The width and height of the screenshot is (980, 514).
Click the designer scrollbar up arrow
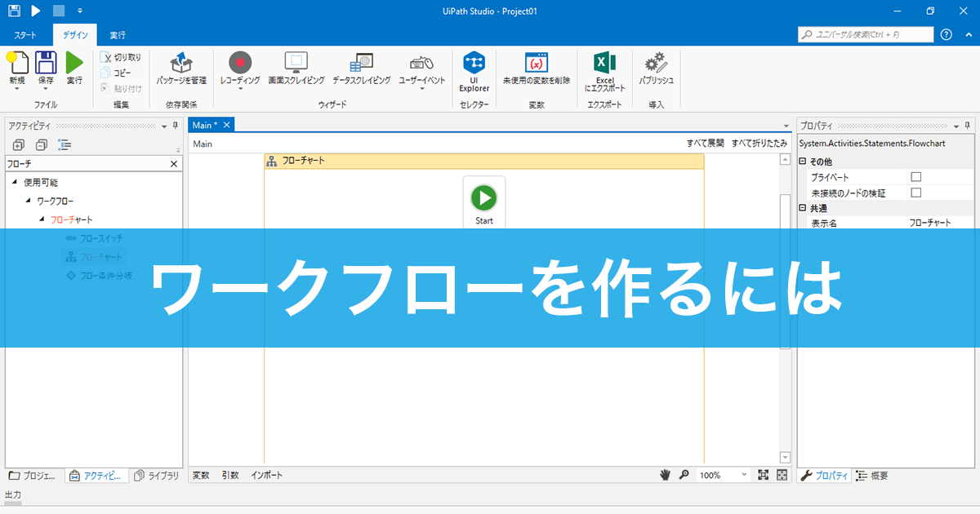tap(786, 160)
